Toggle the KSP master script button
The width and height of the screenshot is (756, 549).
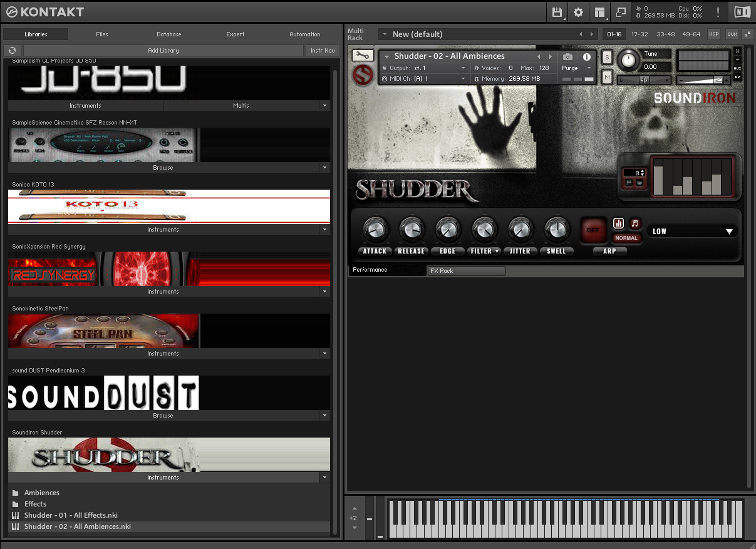click(713, 34)
